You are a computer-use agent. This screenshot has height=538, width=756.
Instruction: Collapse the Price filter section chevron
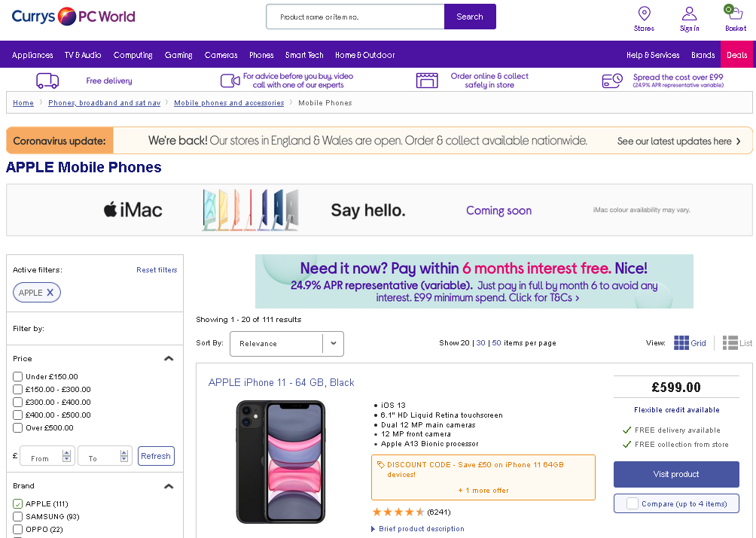point(169,358)
